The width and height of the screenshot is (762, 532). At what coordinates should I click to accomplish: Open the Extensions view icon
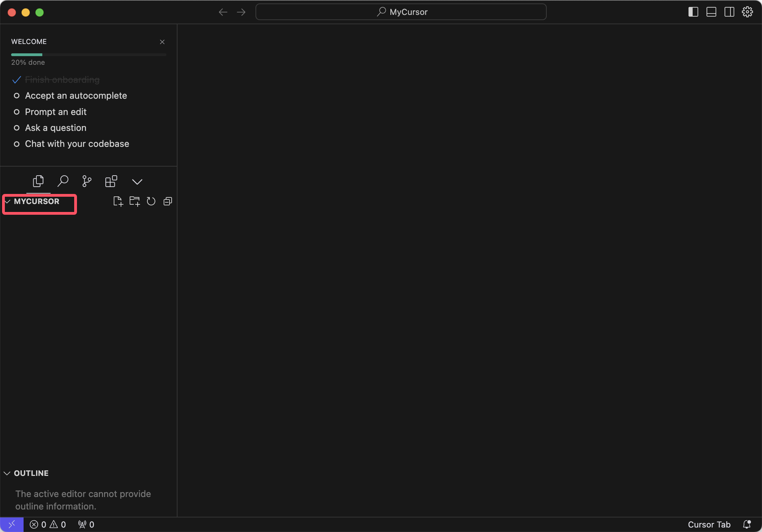point(111,181)
